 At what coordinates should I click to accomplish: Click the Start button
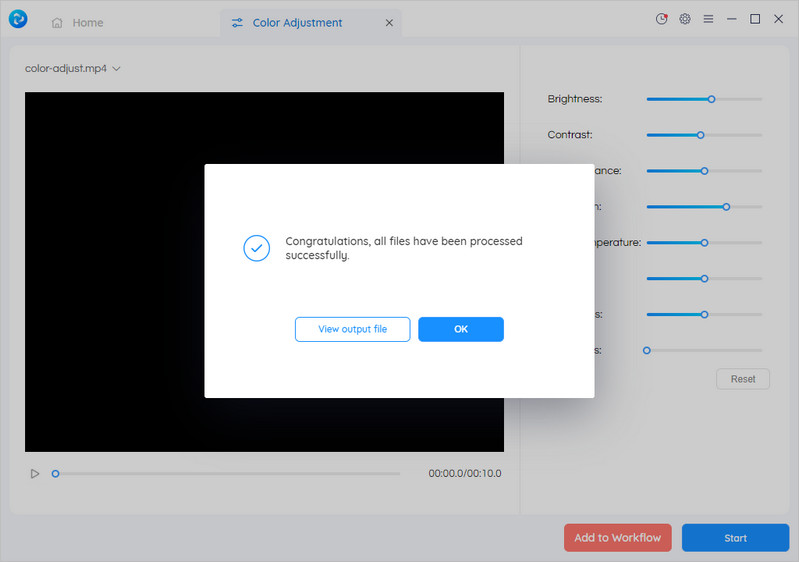pyautogui.click(x=735, y=538)
